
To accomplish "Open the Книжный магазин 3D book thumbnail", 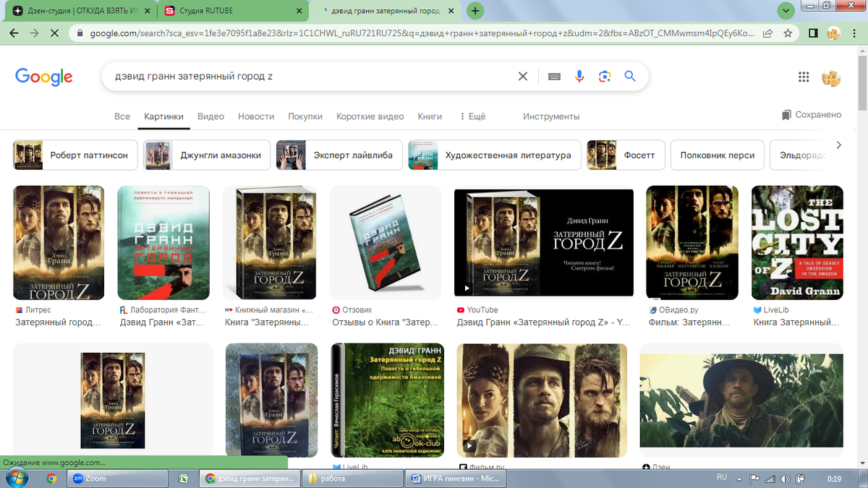I will coord(270,243).
